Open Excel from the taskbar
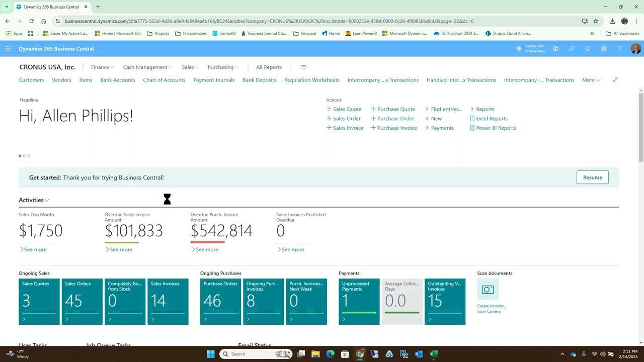The width and height of the screenshot is (644, 362). (x=434, y=354)
